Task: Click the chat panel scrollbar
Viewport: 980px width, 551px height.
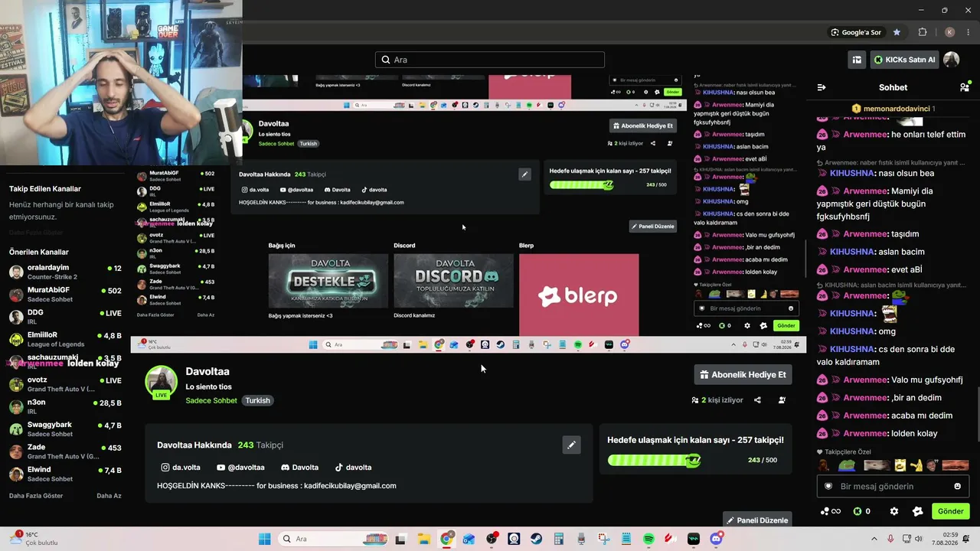Action: tap(977, 414)
